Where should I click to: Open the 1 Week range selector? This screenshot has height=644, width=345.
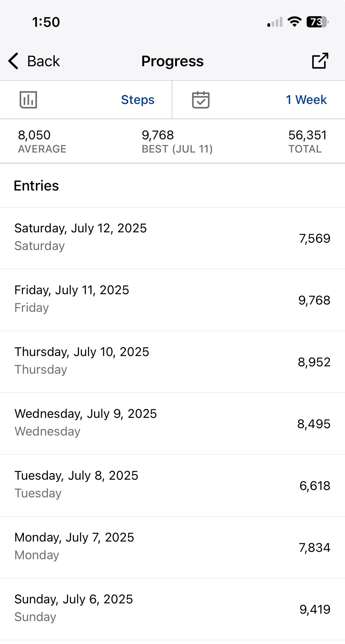coord(306,100)
